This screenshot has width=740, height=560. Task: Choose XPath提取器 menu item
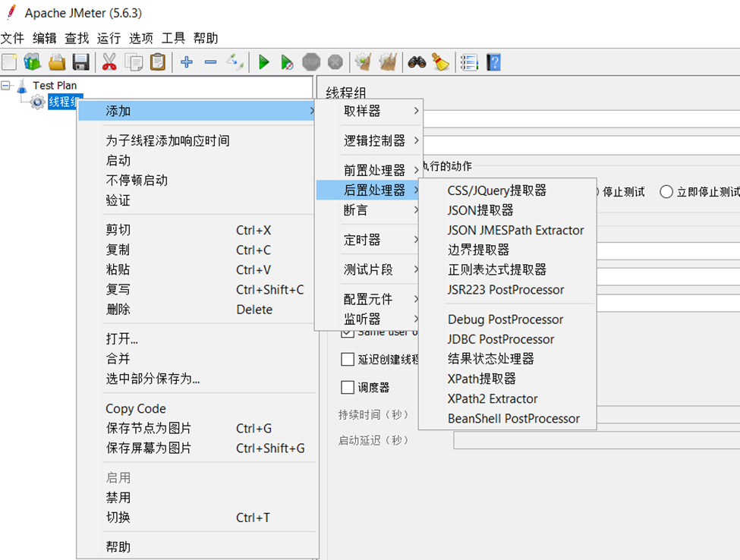click(507, 379)
